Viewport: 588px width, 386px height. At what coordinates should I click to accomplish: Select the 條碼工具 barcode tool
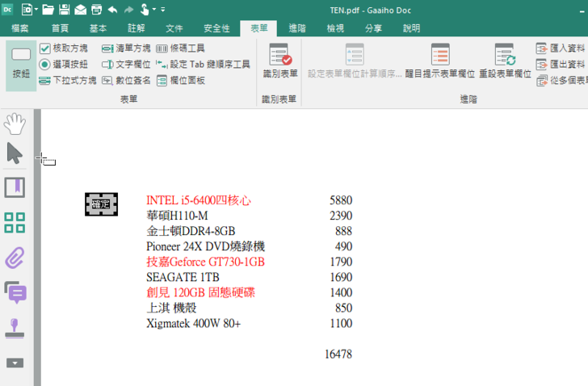(180, 48)
